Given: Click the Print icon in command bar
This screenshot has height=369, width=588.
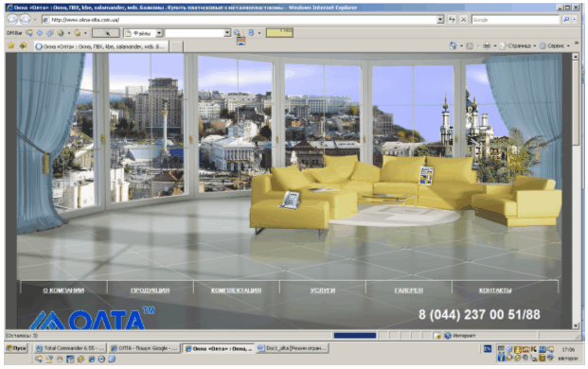Looking at the screenshot, I should click(x=487, y=45).
